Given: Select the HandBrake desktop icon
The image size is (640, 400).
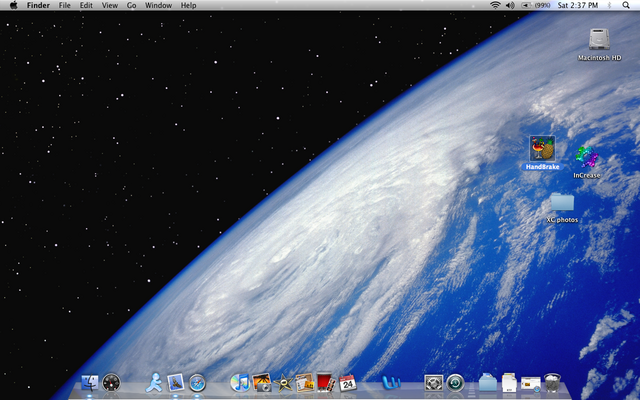Looking at the screenshot, I should 542,149.
